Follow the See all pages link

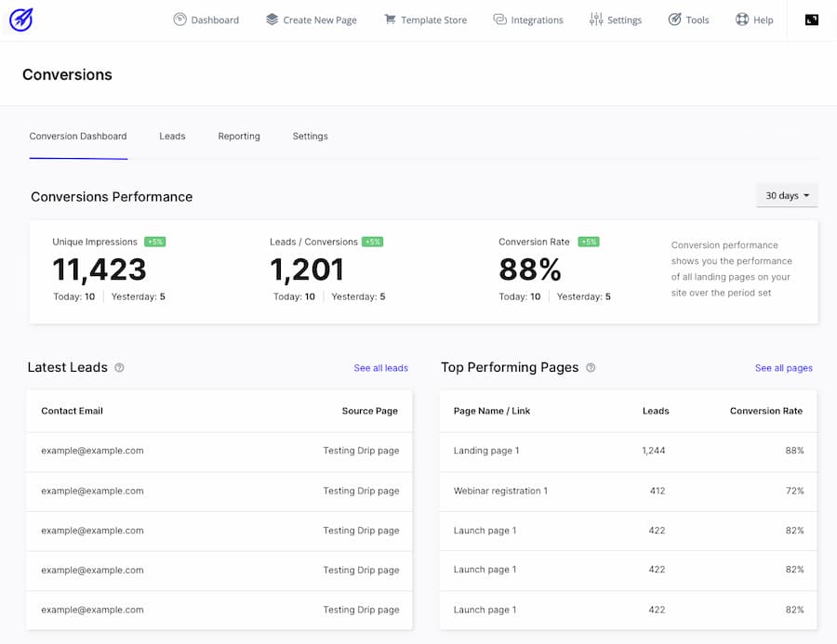pos(784,368)
